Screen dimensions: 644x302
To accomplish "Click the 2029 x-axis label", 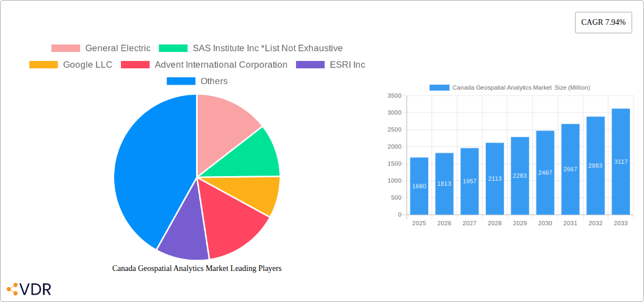I will (x=520, y=223).
